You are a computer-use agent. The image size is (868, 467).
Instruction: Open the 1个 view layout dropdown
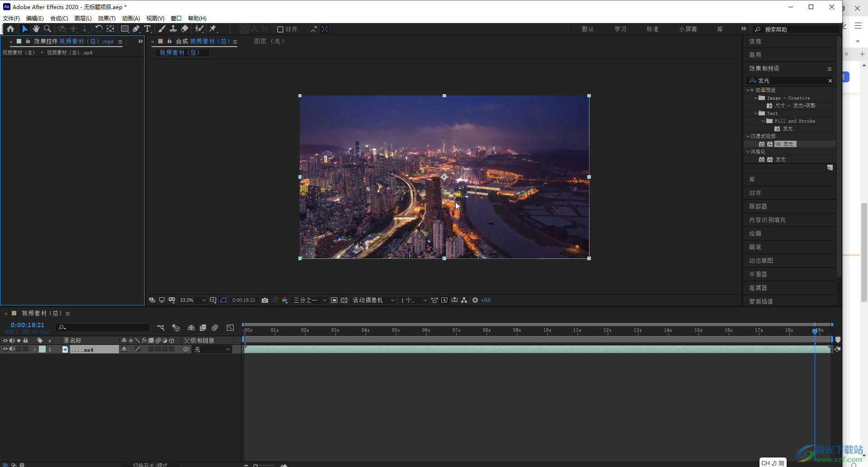tap(413, 300)
